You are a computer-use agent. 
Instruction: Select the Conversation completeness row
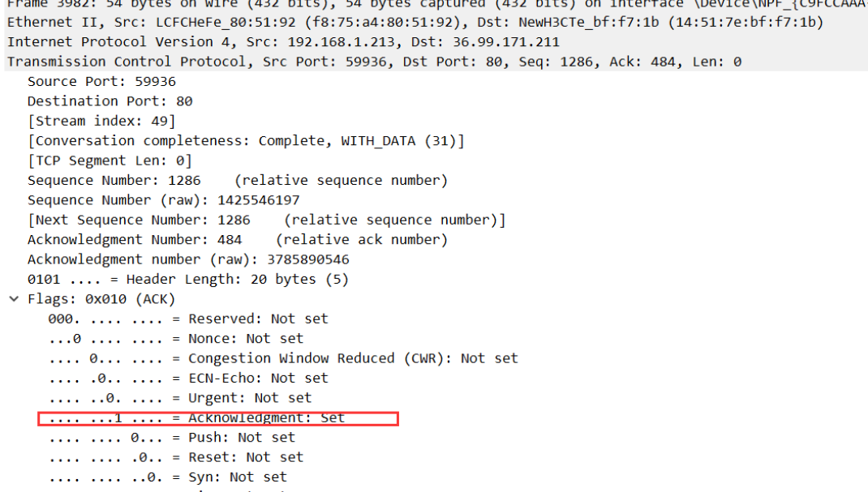[x=245, y=141]
